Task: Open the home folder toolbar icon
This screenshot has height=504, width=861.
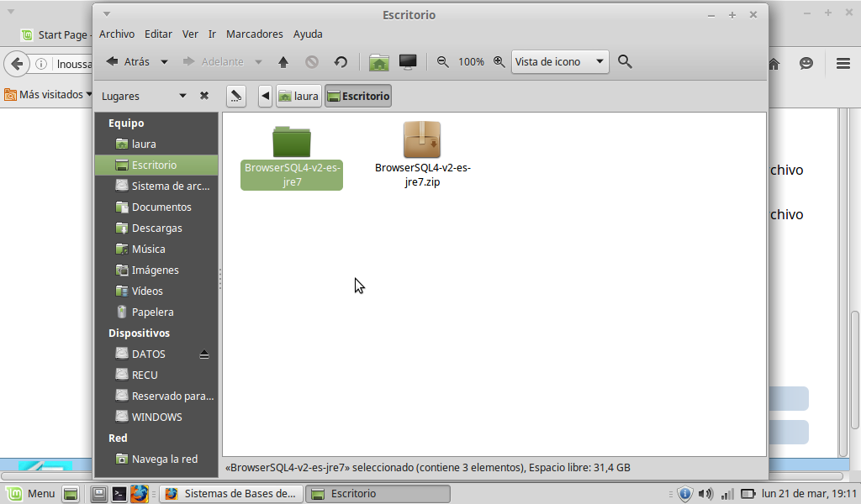Action: (x=379, y=61)
